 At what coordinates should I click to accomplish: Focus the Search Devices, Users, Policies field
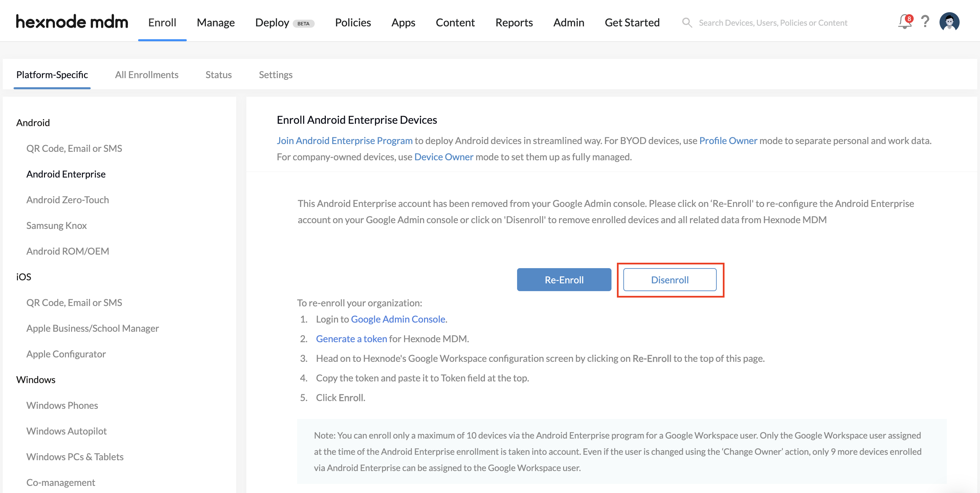click(773, 23)
